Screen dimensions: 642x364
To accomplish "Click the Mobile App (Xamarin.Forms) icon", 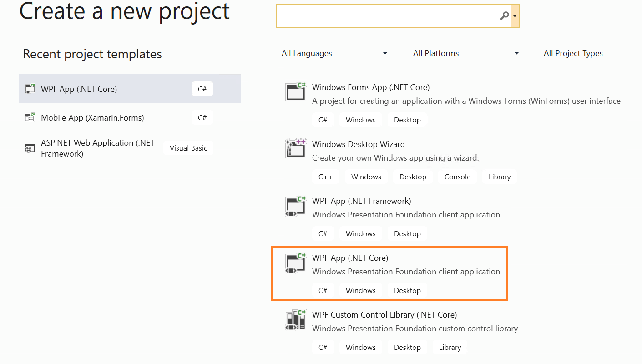I will pyautogui.click(x=30, y=118).
